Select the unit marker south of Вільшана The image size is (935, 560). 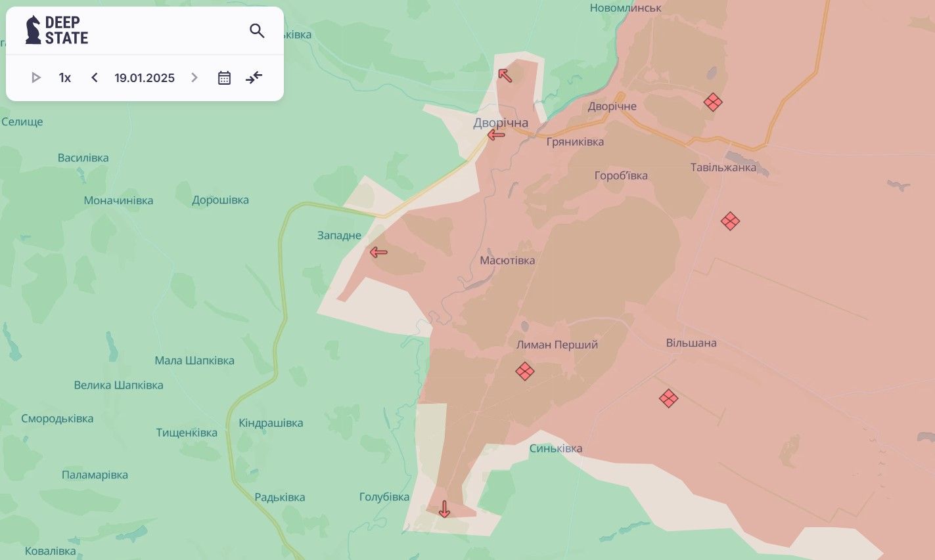(x=668, y=398)
